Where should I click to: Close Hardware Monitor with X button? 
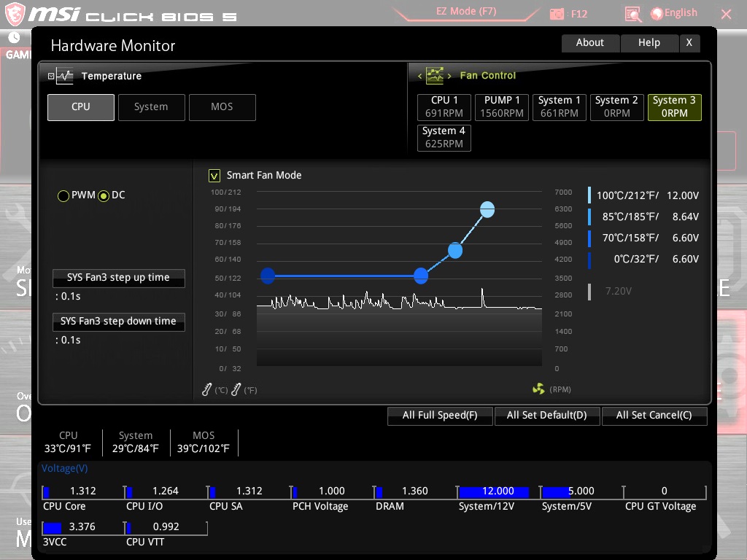[x=689, y=43]
